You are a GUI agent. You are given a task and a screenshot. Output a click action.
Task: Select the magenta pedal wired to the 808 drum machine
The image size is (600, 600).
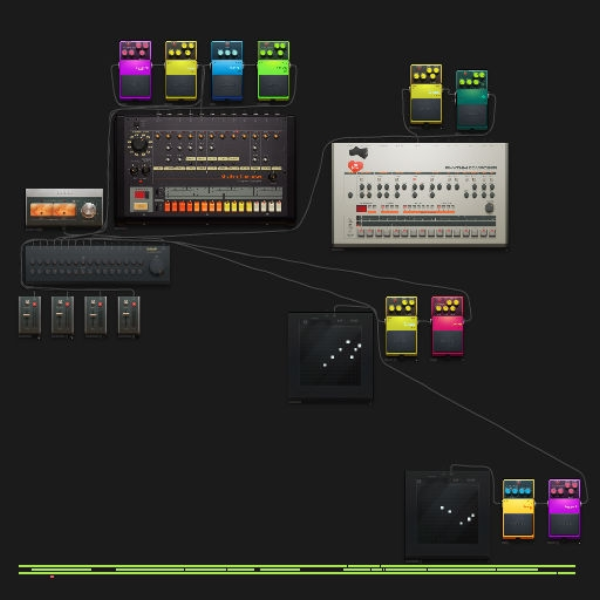point(135,70)
